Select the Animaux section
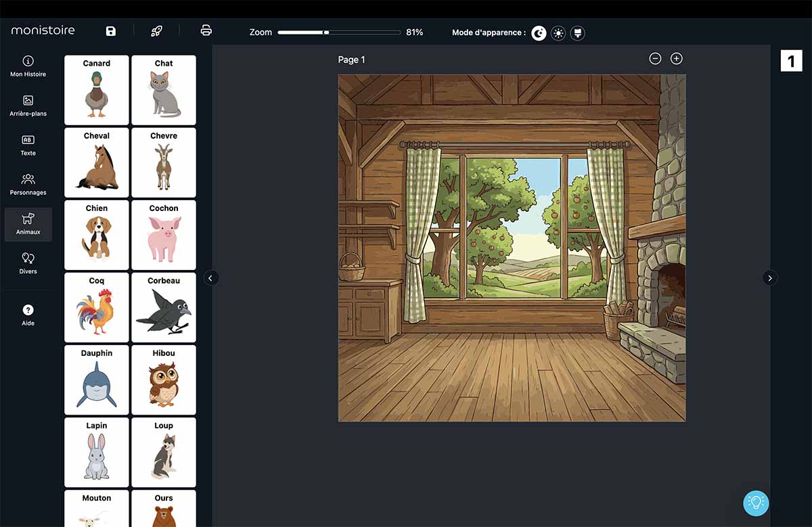 [x=28, y=224]
